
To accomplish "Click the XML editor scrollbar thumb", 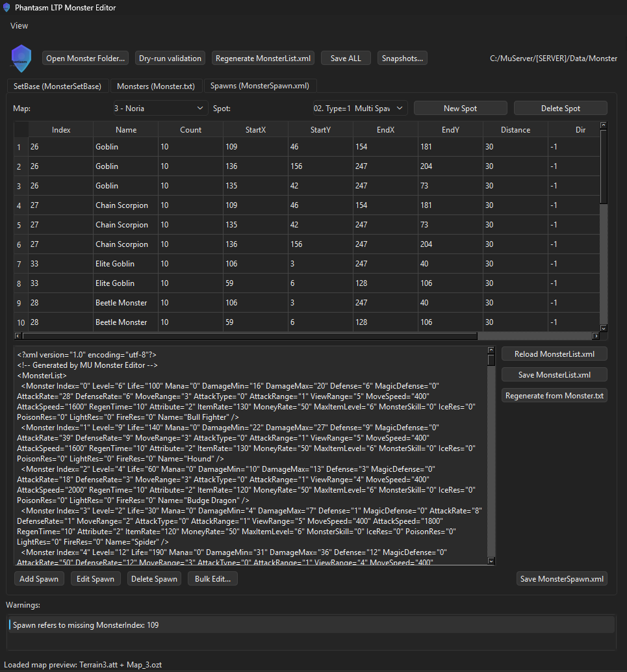I will pyautogui.click(x=491, y=360).
